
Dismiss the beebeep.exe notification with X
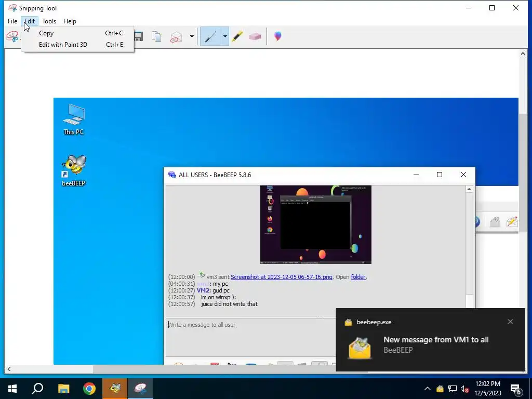click(x=510, y=322)
